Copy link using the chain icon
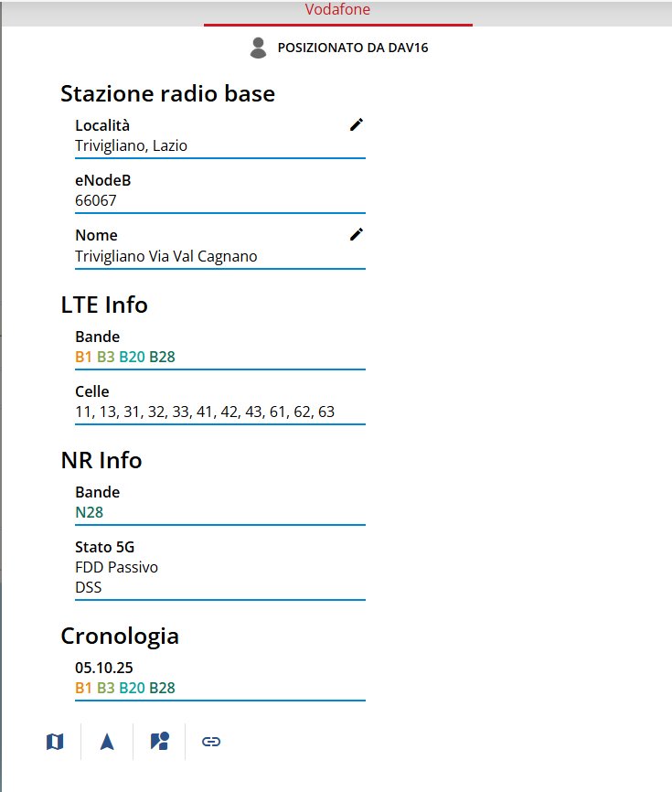Image resolution: width=672 pixels, height=792 pixels. [211, 742]
